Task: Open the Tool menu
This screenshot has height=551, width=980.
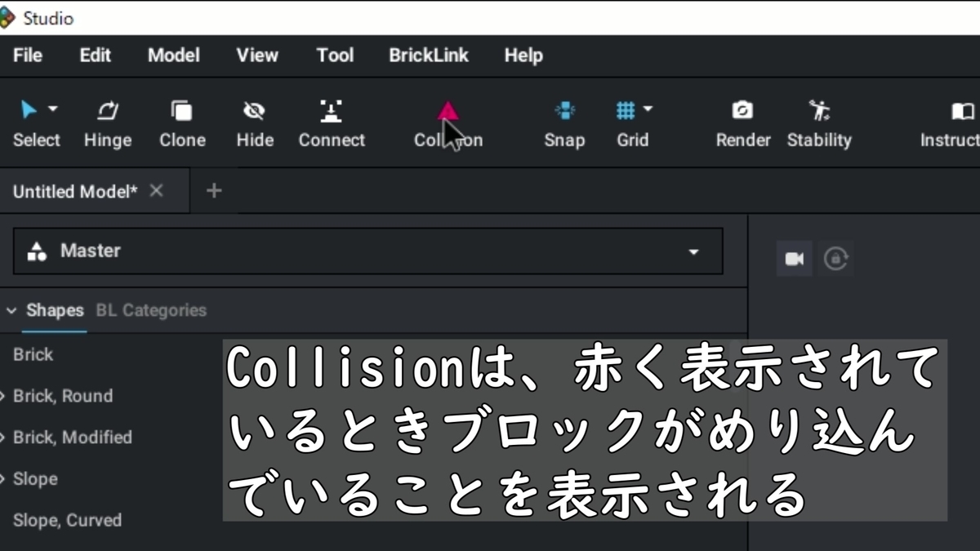Action: (335, 56)
